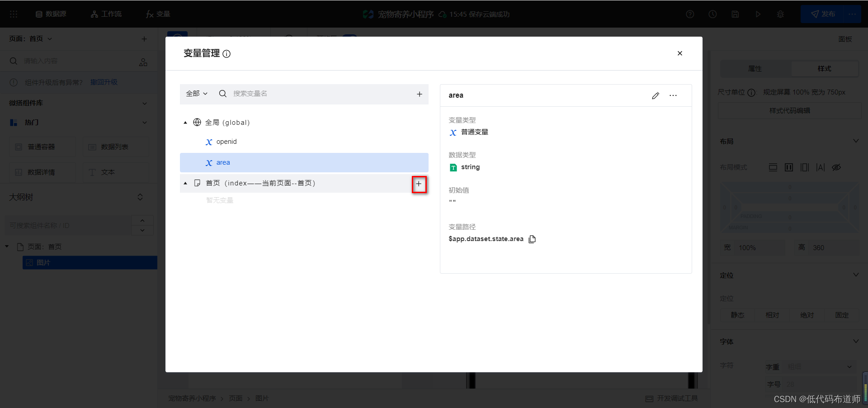Open the 字重 font weight dropdown
868x408 pixels.
coord(821,367)
